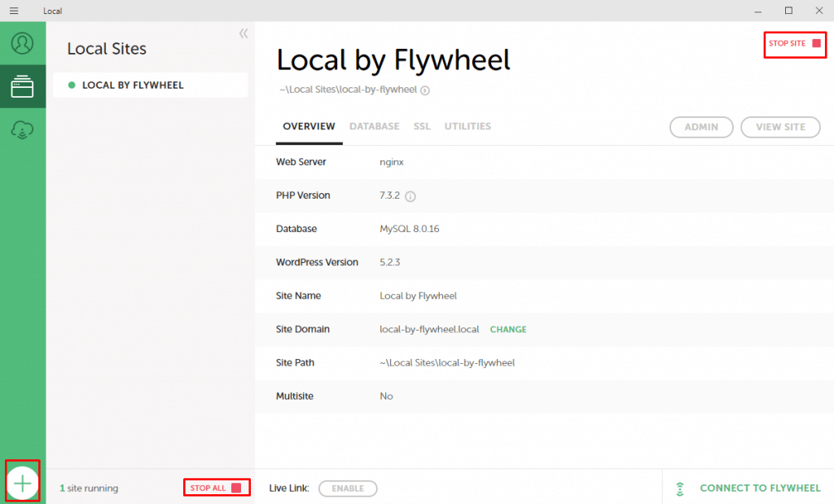Select the Local Sites browser icon
The image size is (834, 504).
[x=22, y=86]
